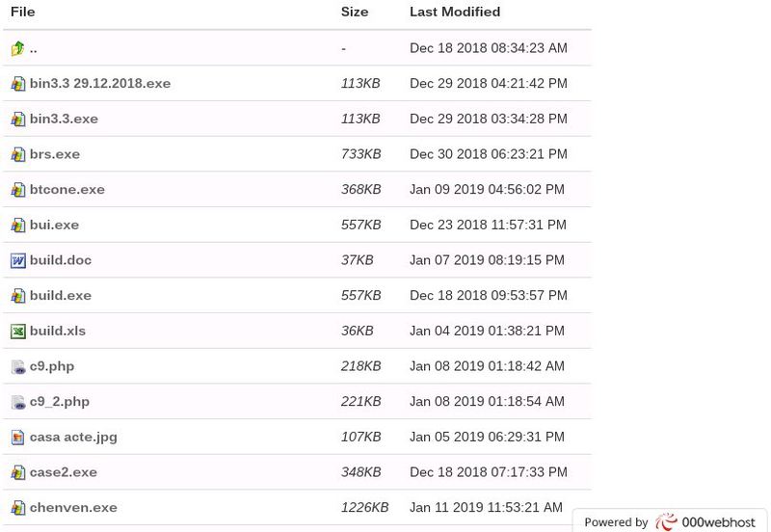Viewport: 771px width, 532px height.
Task: Download case2.exe from the listing
Action: click(63, 472)
